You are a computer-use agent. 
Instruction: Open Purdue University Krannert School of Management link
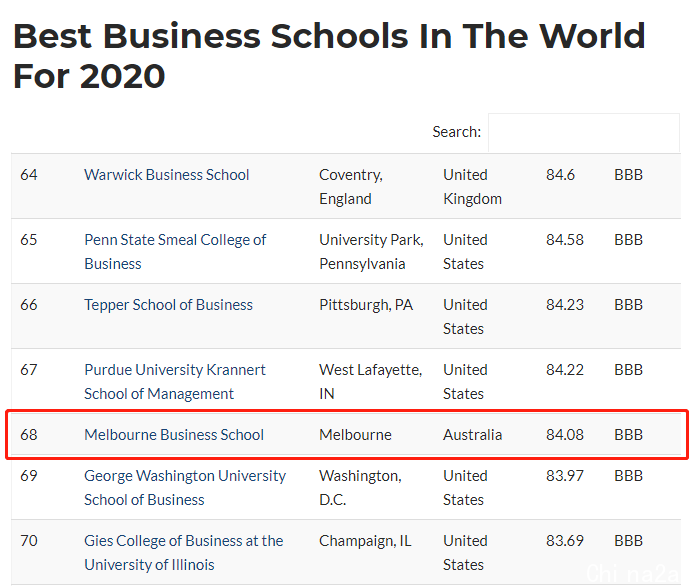click(x=175, y=381)
